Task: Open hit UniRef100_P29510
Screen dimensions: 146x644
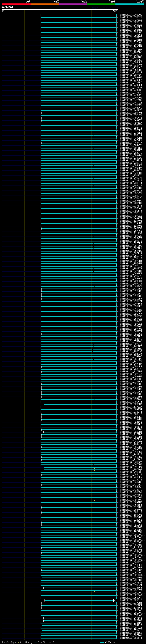Action: [131, 22]
